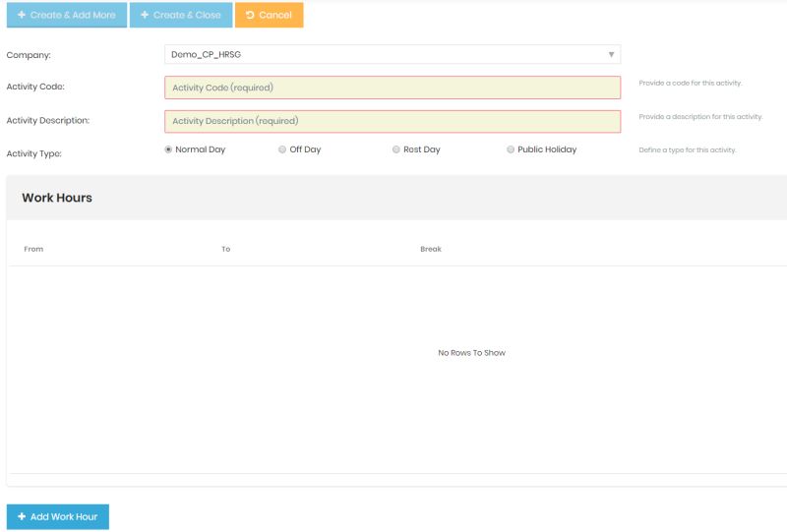787x532 pixels.
Task: Click the Activity Description label
Action: [x=48, y=120]
